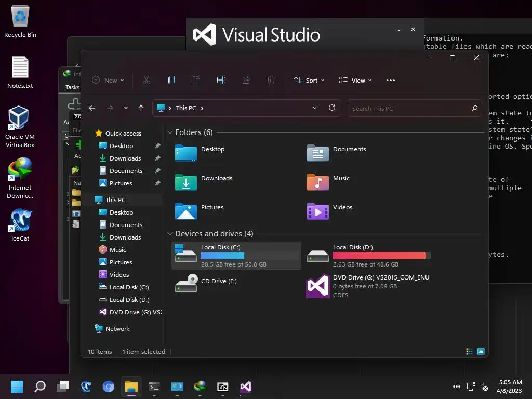This screenshot has height=399, width=532.
Task: Click chevron after This PC in address bar
Action: 202,108
